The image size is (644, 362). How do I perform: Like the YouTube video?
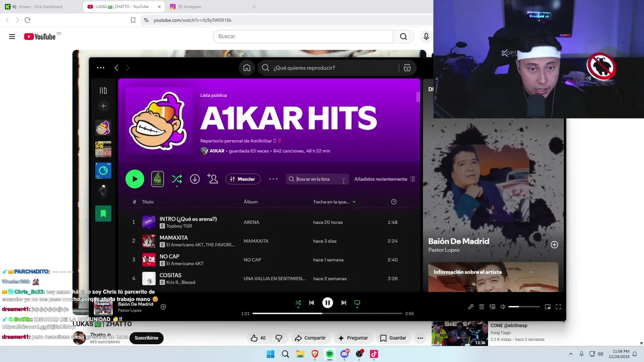coord(259,338)
